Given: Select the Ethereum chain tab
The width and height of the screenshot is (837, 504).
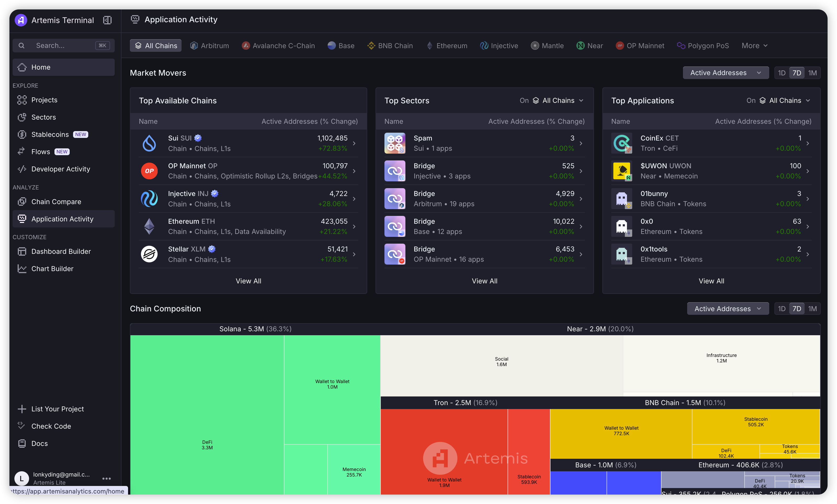Looking at the screenshot, I should [447, 46].
